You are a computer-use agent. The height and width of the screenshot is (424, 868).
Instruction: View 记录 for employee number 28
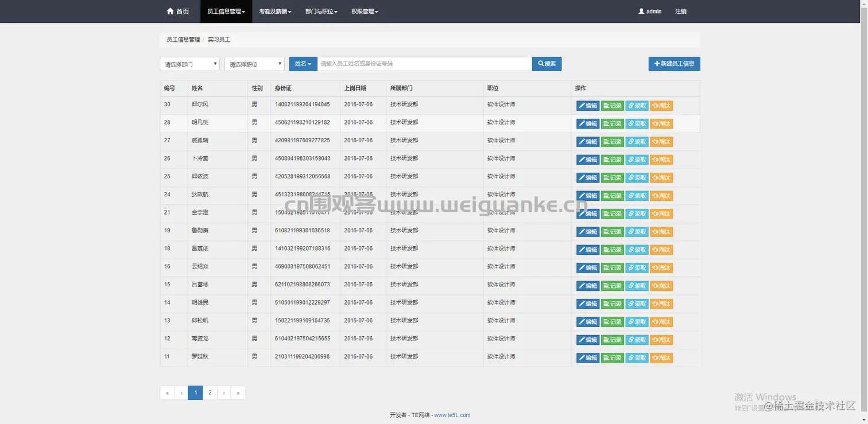pos(613,123)
